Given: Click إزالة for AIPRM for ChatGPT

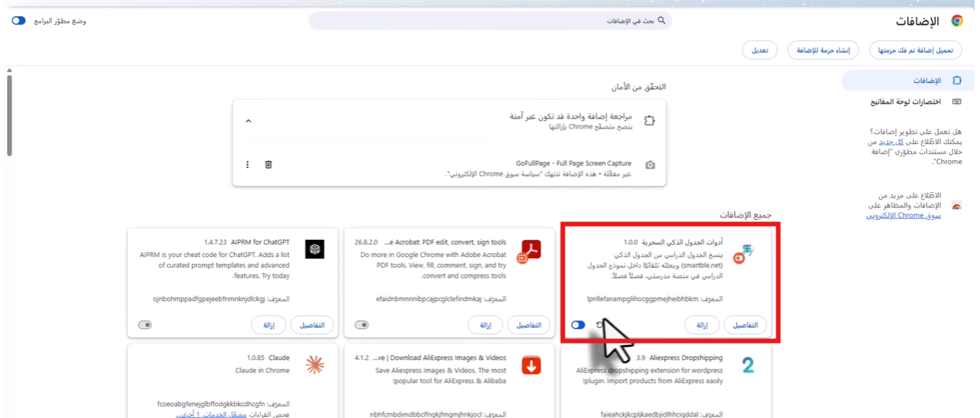Looking at the screenshot, I should (269, 325).
